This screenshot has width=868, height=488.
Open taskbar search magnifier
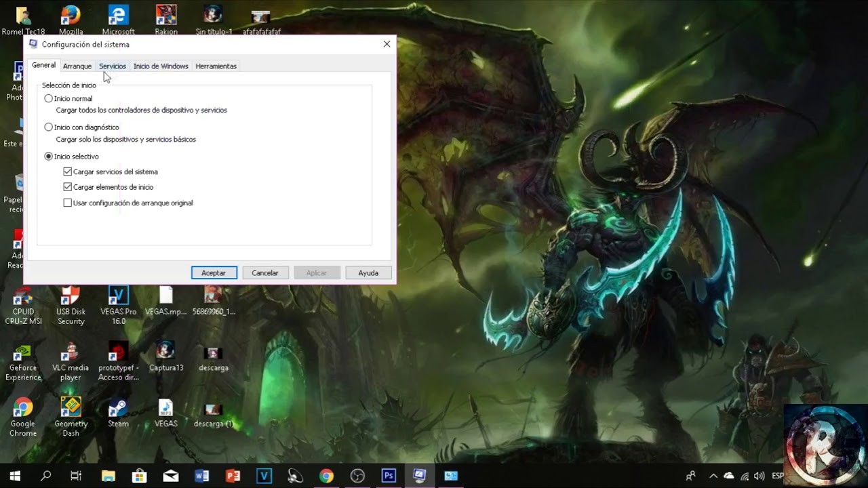click(45, 476)
